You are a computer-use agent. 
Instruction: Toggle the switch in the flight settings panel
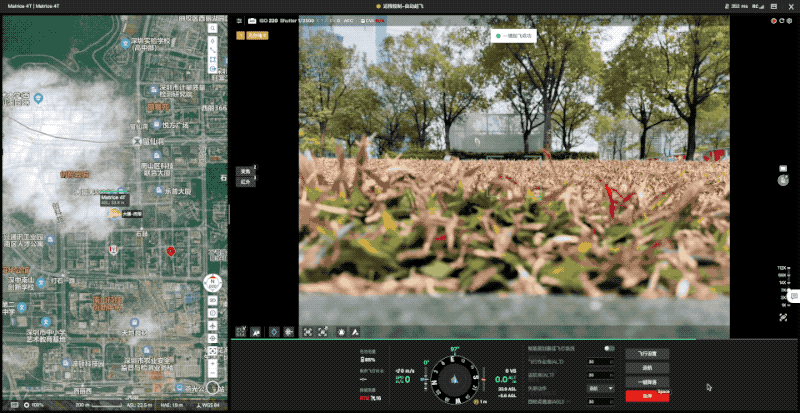point(609,349)
